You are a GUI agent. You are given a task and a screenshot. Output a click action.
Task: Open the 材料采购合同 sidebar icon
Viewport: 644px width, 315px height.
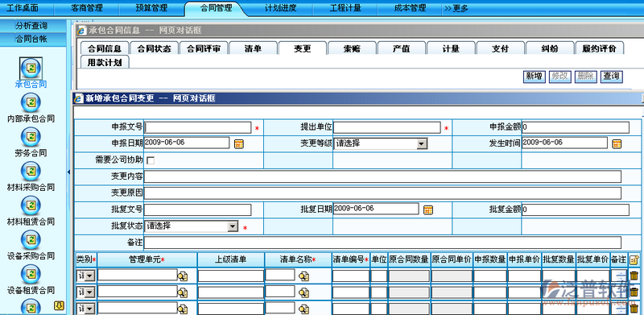pos(31,170)
